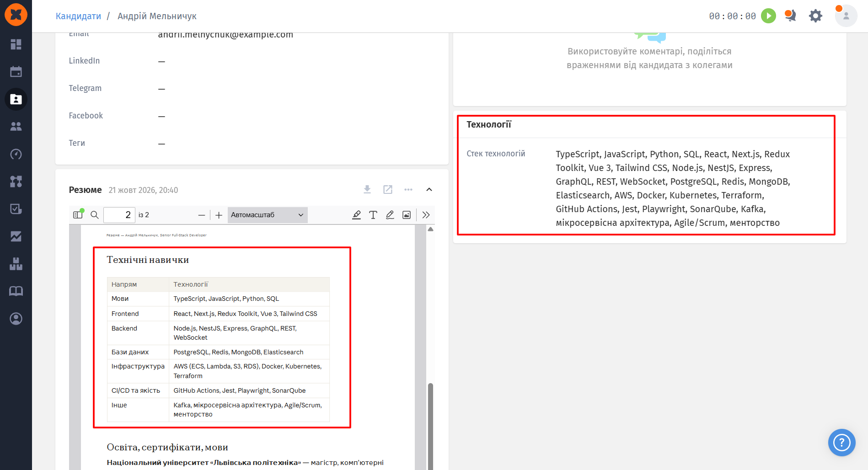Go to Кандидати breadcrumb link
Viewport: 868px width, 470px height.
click(x=78, y=16)
